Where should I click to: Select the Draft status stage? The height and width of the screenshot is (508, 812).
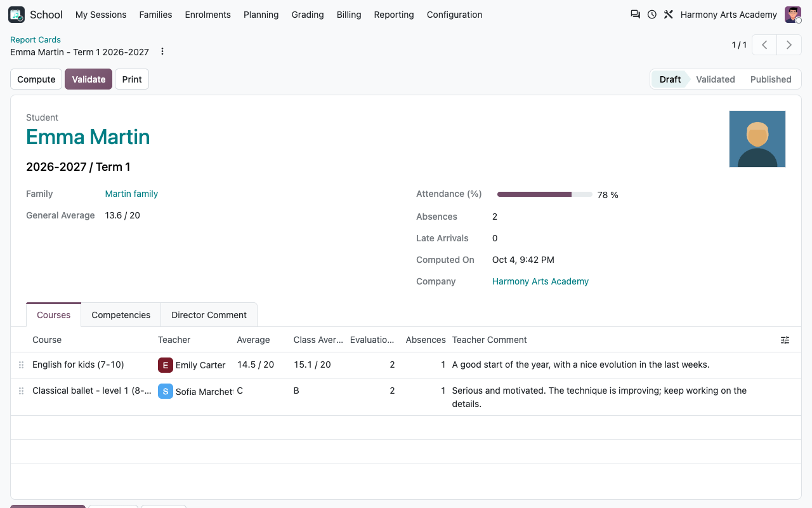click(x=670, y=79)
